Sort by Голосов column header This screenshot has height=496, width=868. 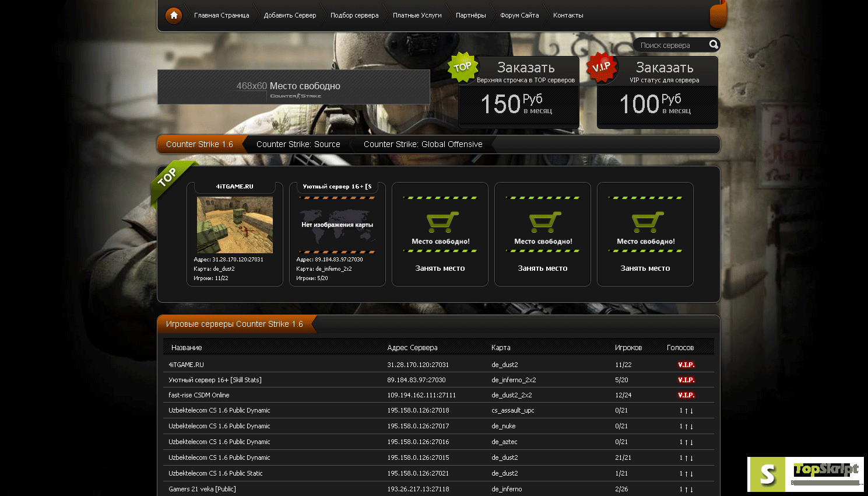click(x=680, y=347)
